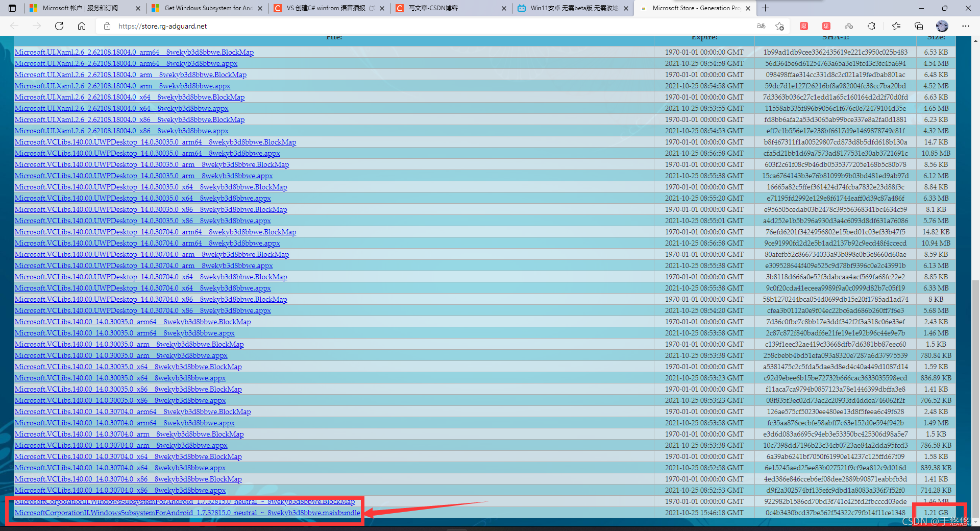Open the read aloud/translate icon in address bar
Image resolution: width=980 pixels, height=531 pixels.
click(761, 26)
